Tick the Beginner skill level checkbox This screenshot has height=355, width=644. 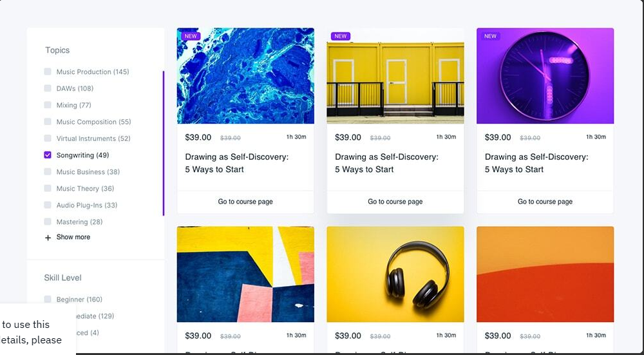(48, 299)
